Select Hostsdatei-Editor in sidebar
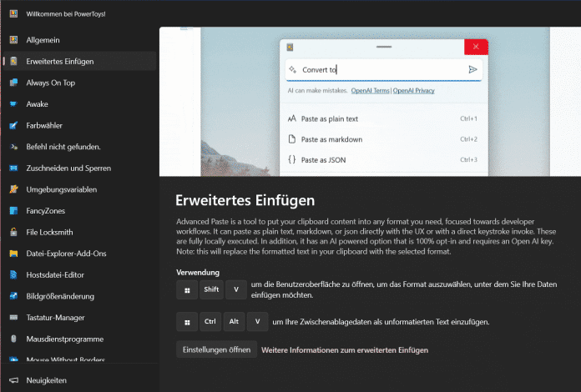Viewport: 581px width, 392px height. (x=79, y=274)
